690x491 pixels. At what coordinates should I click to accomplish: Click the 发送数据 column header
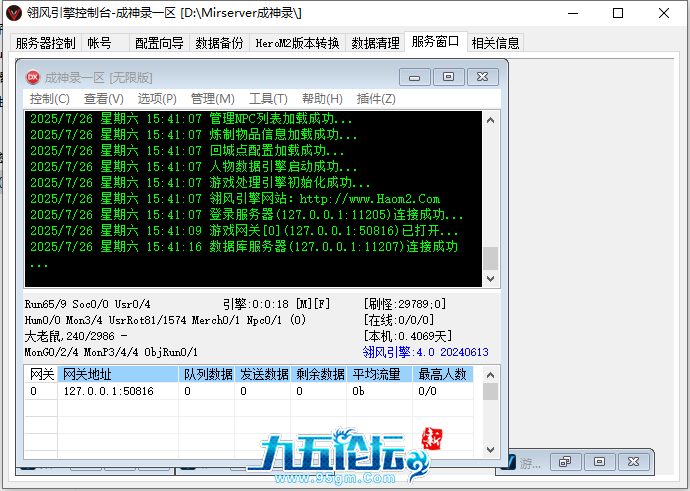[x=263, y=374]
